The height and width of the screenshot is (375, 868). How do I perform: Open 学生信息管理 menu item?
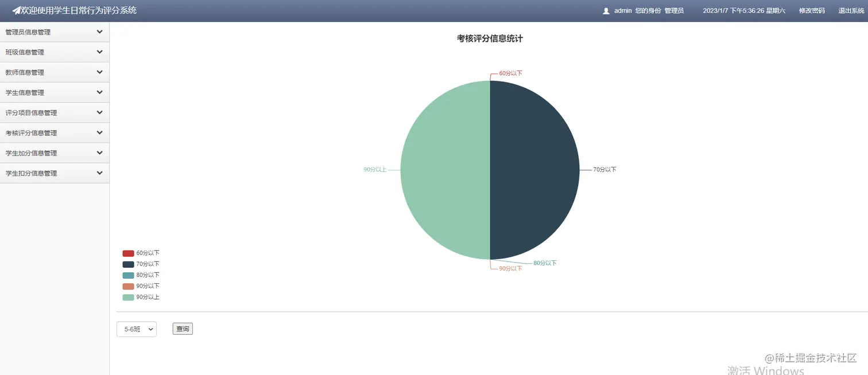pos(55,92)
